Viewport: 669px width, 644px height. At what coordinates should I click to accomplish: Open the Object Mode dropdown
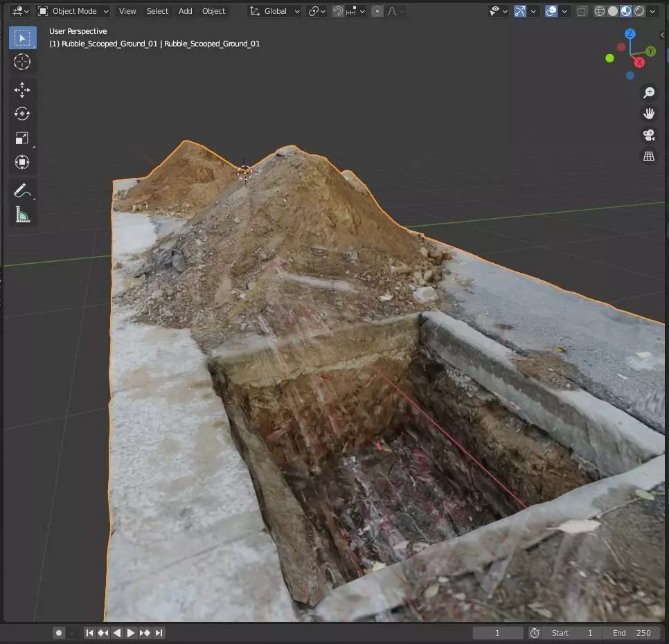point(73,11)
